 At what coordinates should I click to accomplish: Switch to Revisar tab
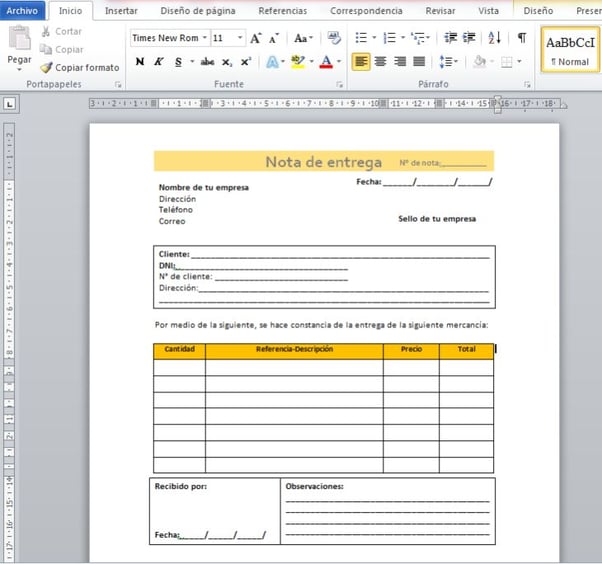[x=440, y=11]
